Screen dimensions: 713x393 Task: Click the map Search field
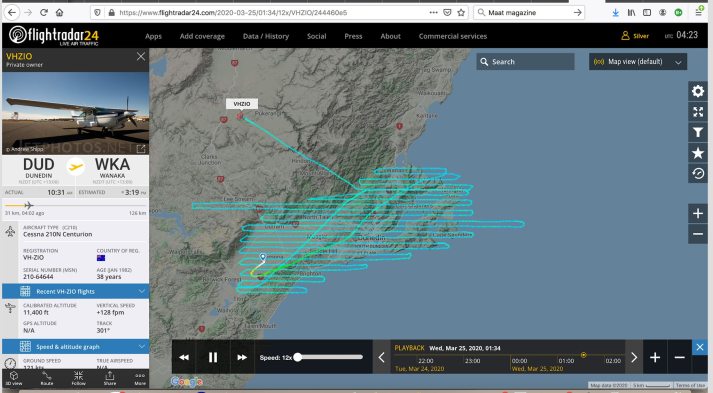pyautogui.click(x=526, y=62)
